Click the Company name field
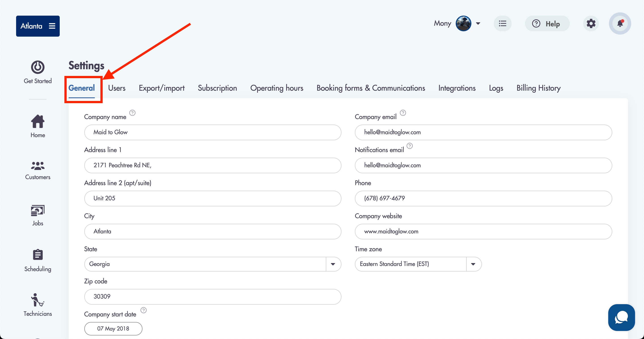This screenshot has width=644, height=339. tap(212, 132)
